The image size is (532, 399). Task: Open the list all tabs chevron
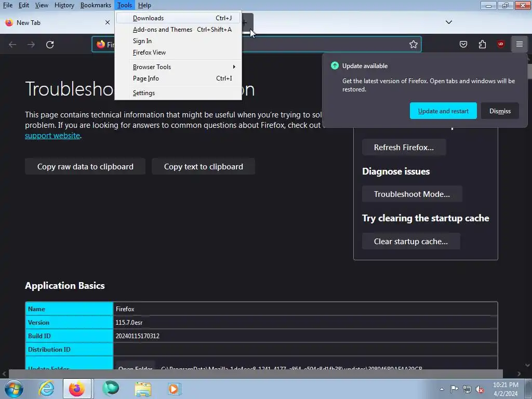click(x=448, y=22)
